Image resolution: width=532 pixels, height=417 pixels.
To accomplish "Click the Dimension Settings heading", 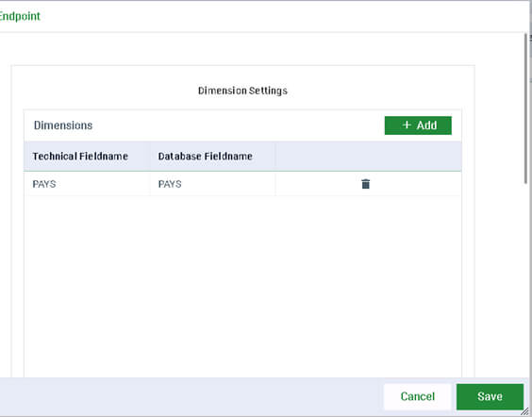I will tap(242, 91).
